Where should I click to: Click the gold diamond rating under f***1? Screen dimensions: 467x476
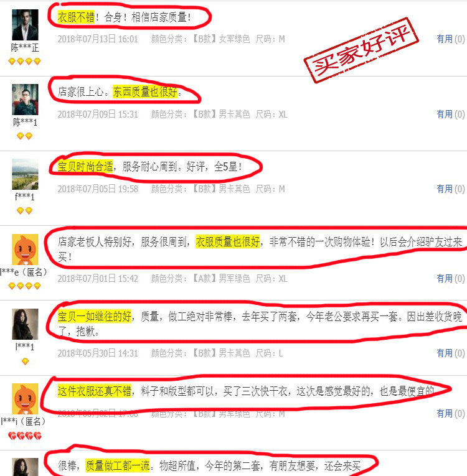25,211
